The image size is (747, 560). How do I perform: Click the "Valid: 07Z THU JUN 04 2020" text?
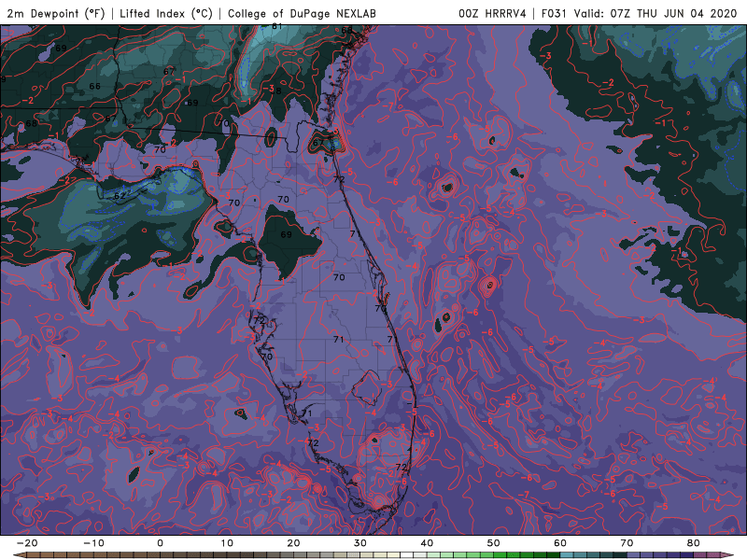point(655,13)
